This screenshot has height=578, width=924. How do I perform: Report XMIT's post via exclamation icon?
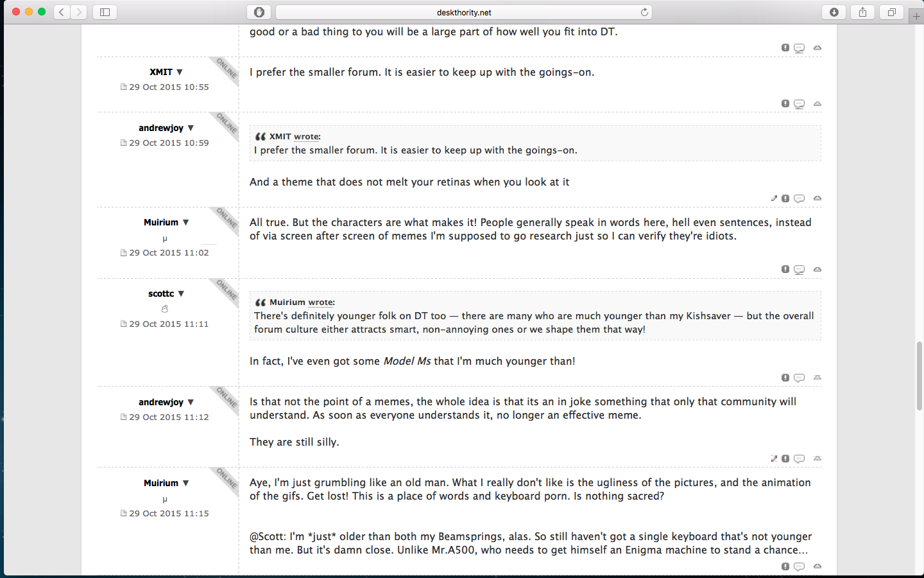(785, 103)
